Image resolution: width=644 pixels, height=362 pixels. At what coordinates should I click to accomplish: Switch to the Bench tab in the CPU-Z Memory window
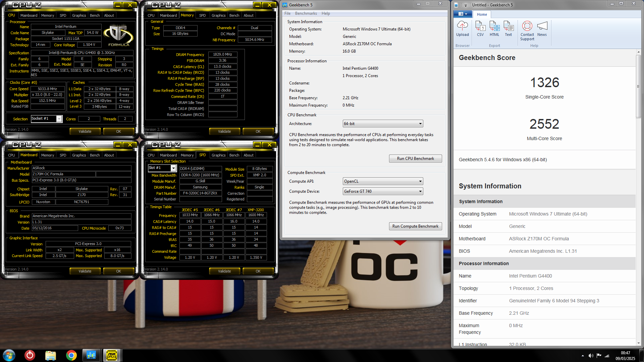pos(234,15)
